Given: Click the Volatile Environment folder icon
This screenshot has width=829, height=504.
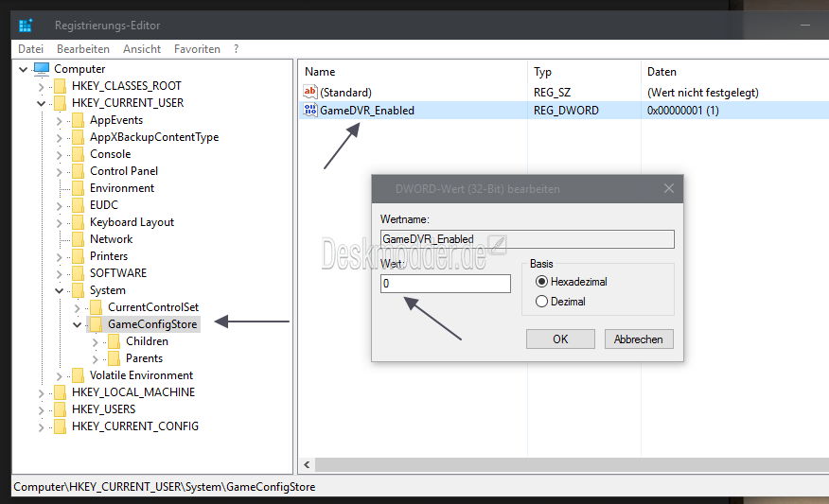Looking at the screenshot, I should 79,375.
